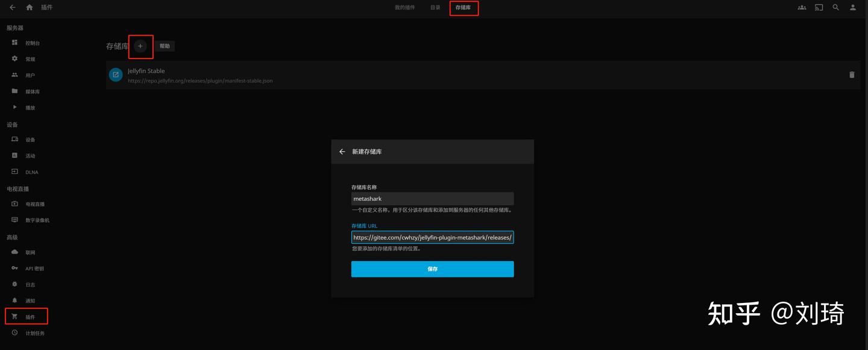
Task: Click the 存储库 URL input field
Action: pyautogui.click(x=432, y=237)
